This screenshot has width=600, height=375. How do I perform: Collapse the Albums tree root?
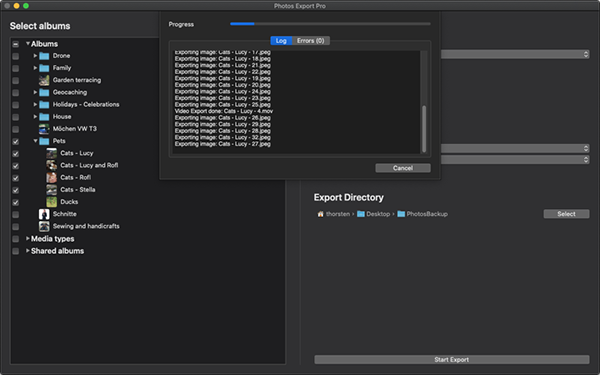[28, 44]
